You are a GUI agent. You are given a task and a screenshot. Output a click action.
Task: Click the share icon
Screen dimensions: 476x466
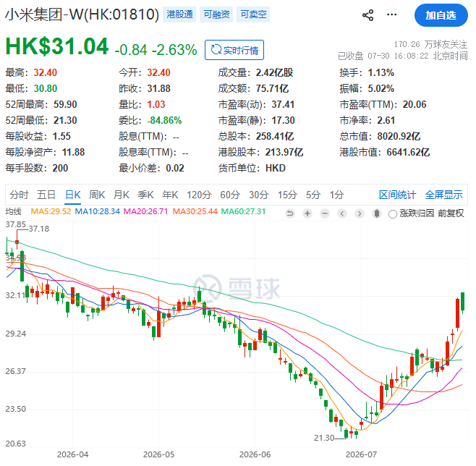coord(367,15)
